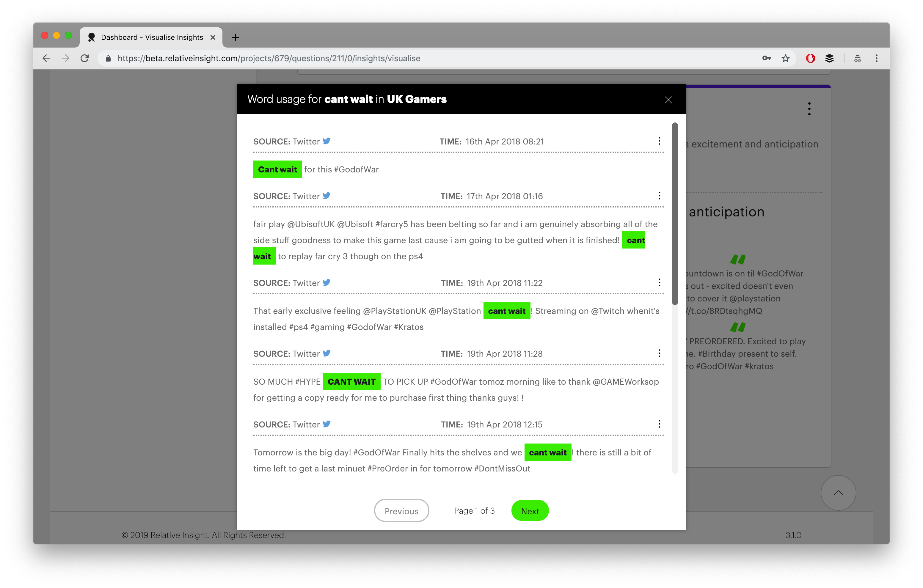Click 'Page 1 of 3' indicator

(x=474, y=511)
